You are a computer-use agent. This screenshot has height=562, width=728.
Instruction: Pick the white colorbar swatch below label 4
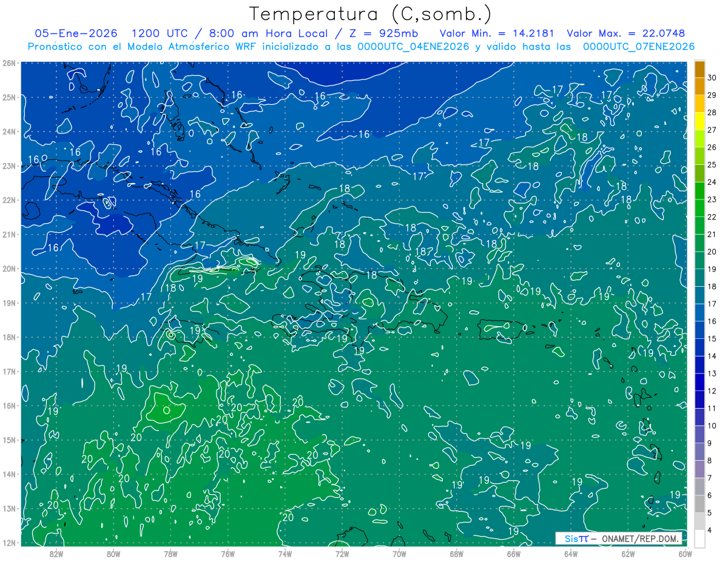(x=699, y=539)
